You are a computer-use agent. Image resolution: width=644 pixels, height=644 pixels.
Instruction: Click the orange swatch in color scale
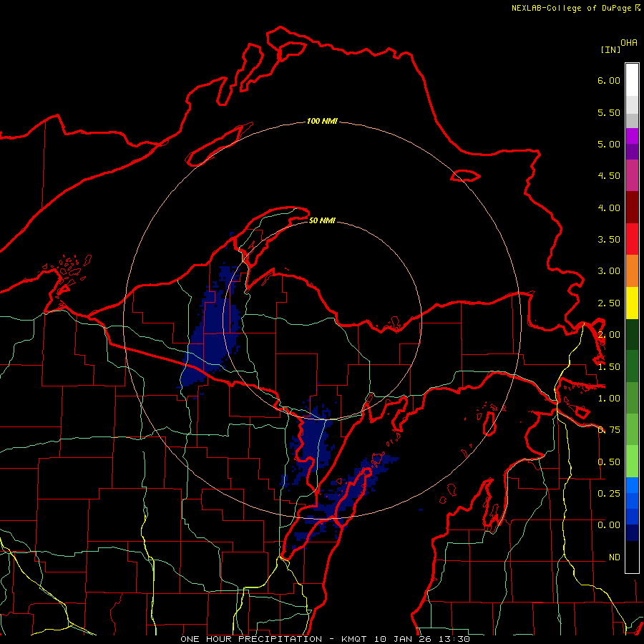(632, 271)
